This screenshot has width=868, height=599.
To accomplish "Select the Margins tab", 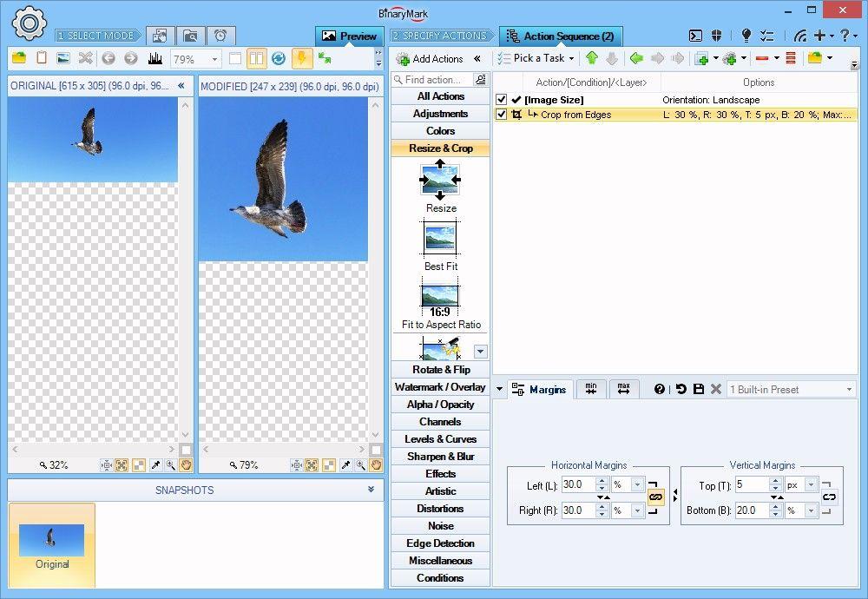I will (x=539, y=389).
